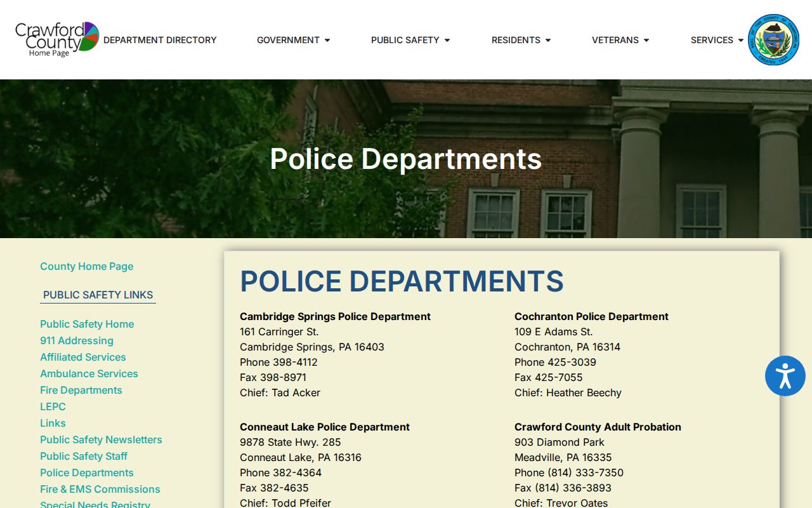The height and width of the screenshot is (508, 812).
Task: Go to County Home Page link
Action: coord(87,266)
